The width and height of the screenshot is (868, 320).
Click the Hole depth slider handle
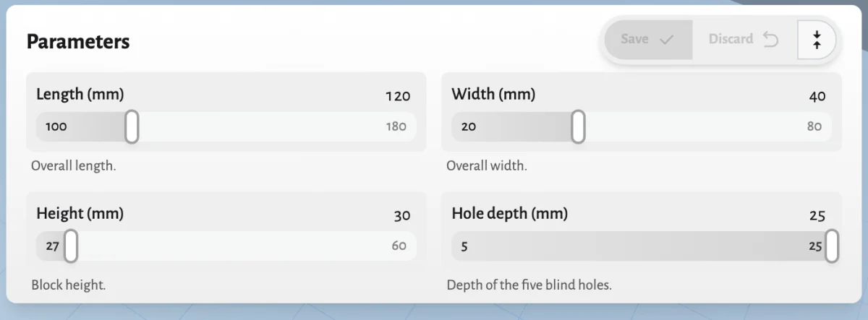coord(832,246)
